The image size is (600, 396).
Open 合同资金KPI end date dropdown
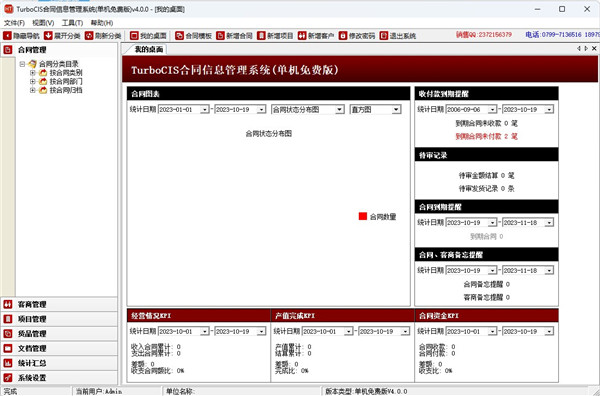pos(549,331)
